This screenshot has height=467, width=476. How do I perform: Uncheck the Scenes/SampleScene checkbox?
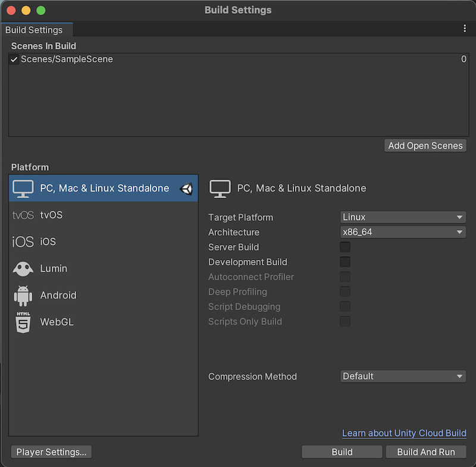[14, 59]
